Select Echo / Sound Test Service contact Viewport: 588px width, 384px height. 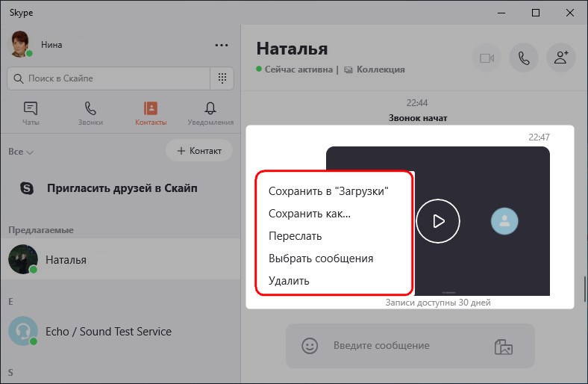(120, 332)
